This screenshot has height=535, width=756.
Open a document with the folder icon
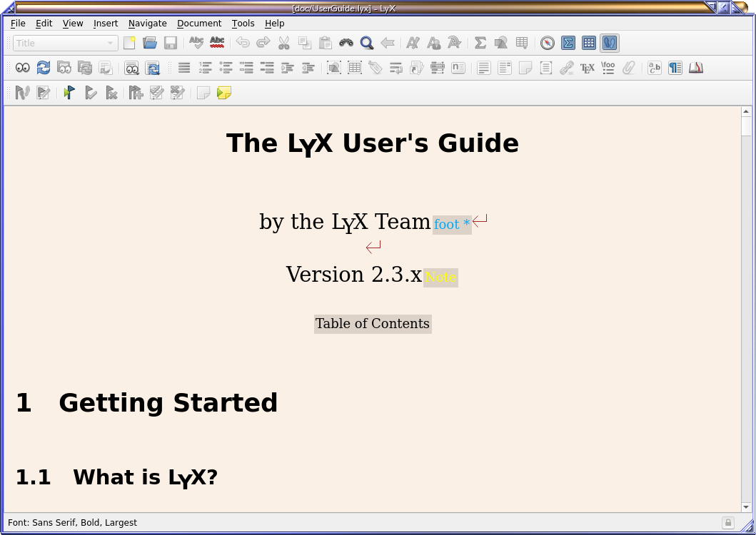(150, 43)
